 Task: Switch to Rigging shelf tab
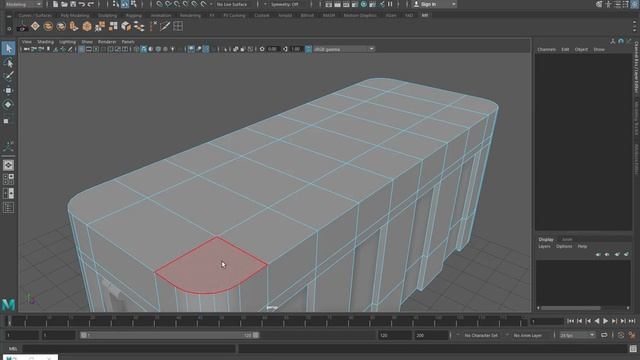(133, 16)
